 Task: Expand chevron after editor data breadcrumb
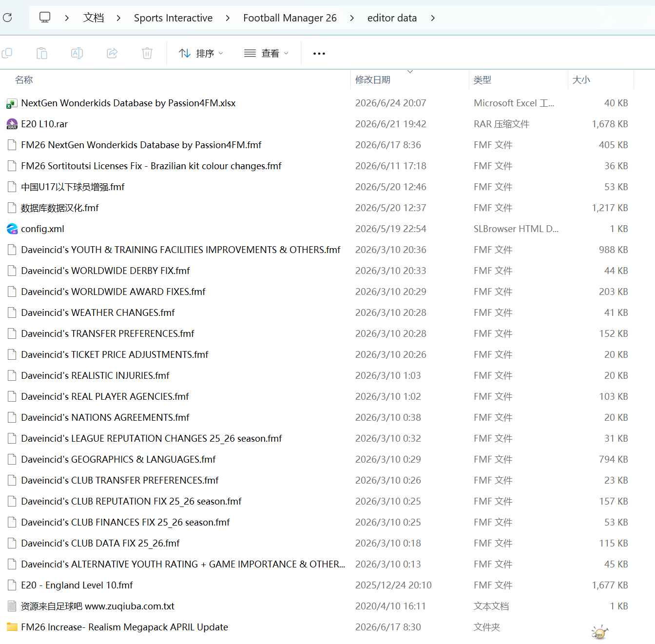(x=433, y=18)
